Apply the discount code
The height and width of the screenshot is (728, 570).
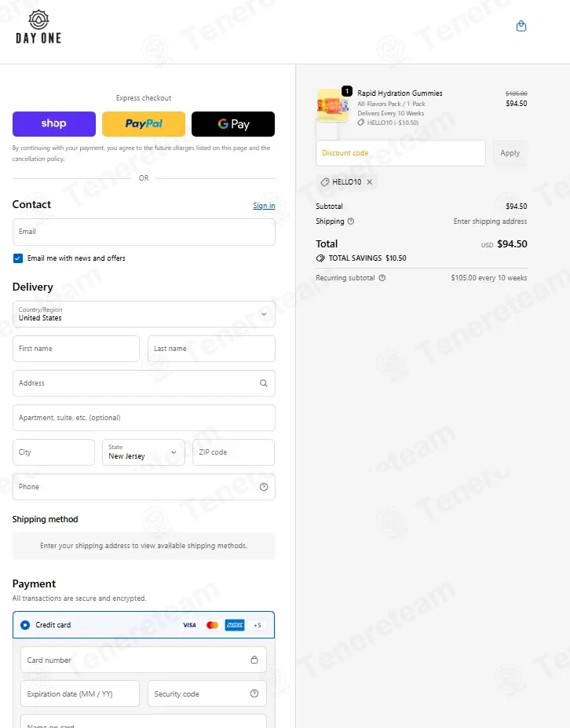(510, 153)
